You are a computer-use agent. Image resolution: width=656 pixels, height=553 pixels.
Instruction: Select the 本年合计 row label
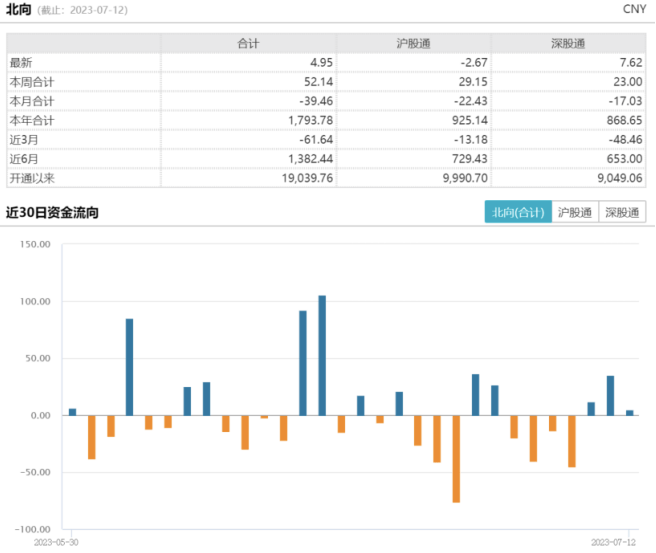(x=32, y=120)
